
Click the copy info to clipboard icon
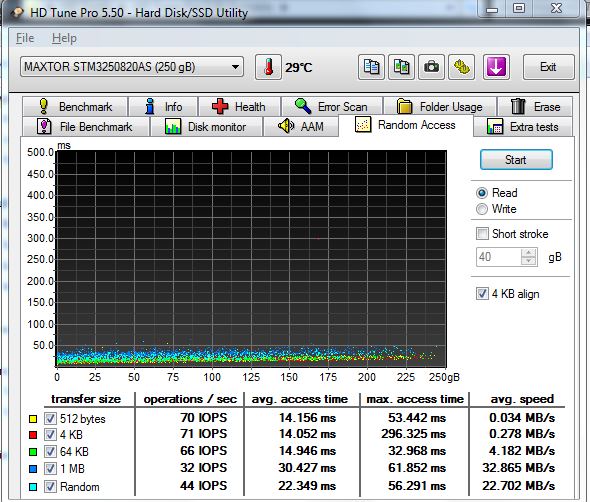(x=371, y=67)
